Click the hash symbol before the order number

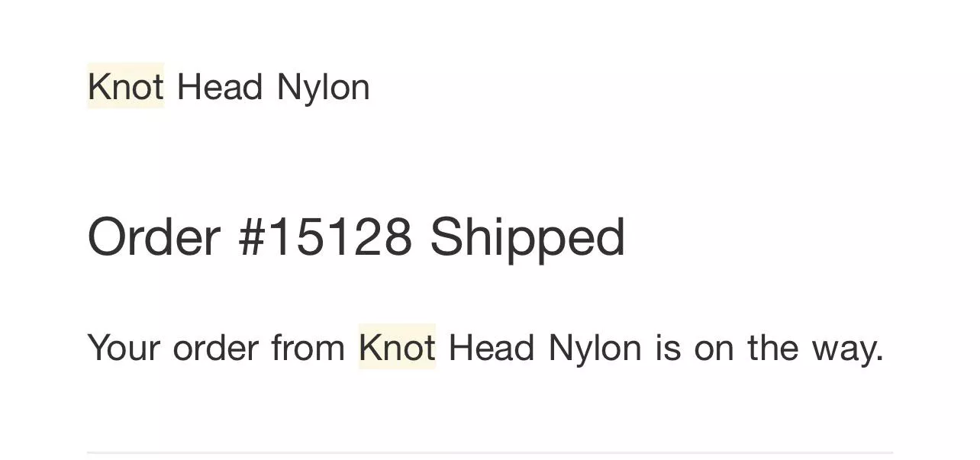250,236
